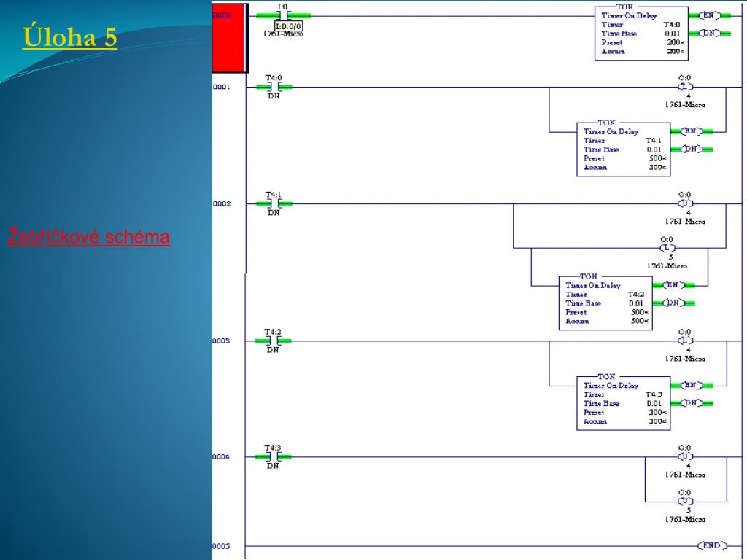Select the unlatch coil O:0/5 on rung 0004

pyautogui.click(x=685, y=502)
